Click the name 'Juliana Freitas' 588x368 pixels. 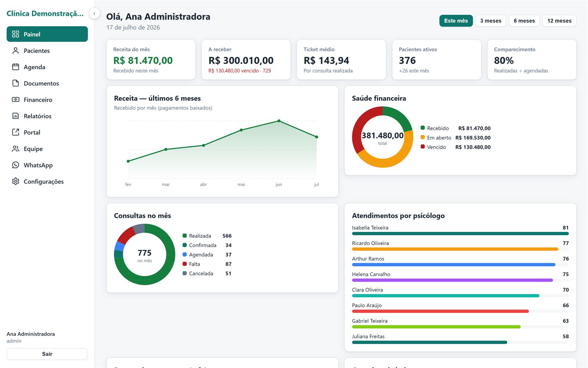(x=368, y=336)
